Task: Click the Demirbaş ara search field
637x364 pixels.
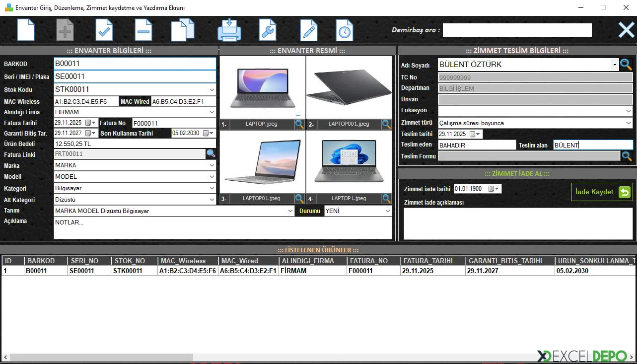Action: pos(517,30)
